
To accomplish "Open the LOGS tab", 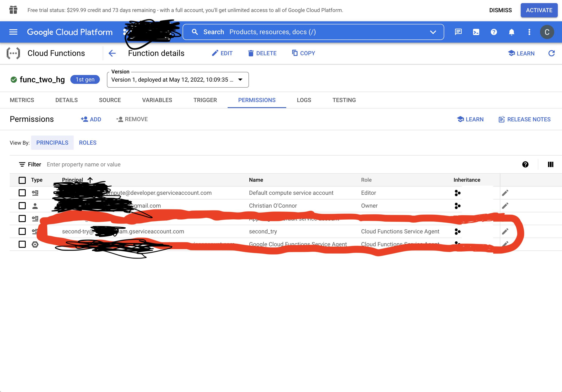I will click(x=304, y=100).
